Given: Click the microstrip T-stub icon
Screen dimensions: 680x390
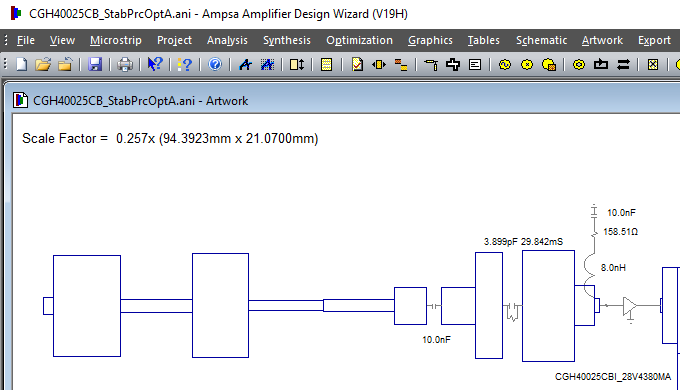Looking at the screenshot, I should coord(431,65).
